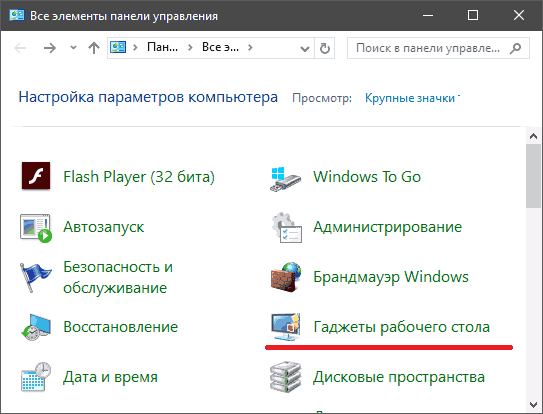Screen dimensions: 543x414
Task: Click the scrollbar up arrow
Action: 534,136
